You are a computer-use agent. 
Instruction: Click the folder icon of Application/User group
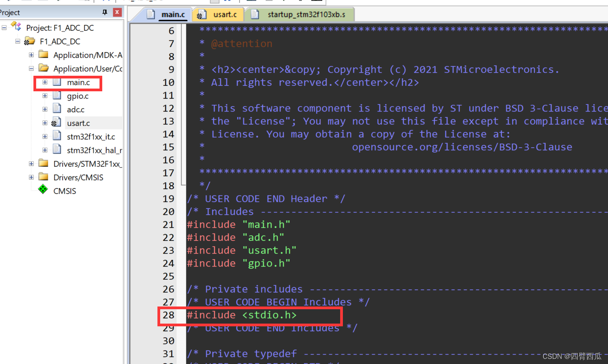coord(44,68)
